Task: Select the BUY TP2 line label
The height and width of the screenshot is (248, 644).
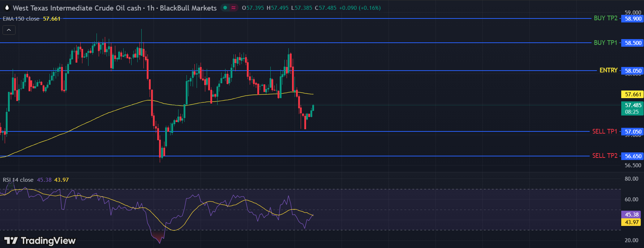Action: tap(605, 18)
